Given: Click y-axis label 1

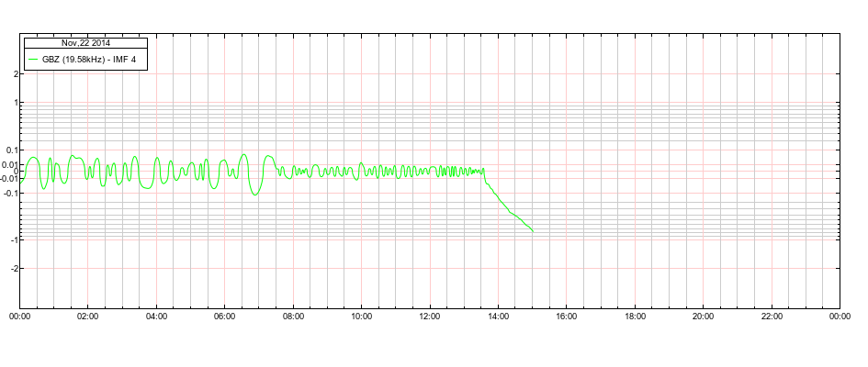Looking at the screenshot, I should click(x=15, y=103).
